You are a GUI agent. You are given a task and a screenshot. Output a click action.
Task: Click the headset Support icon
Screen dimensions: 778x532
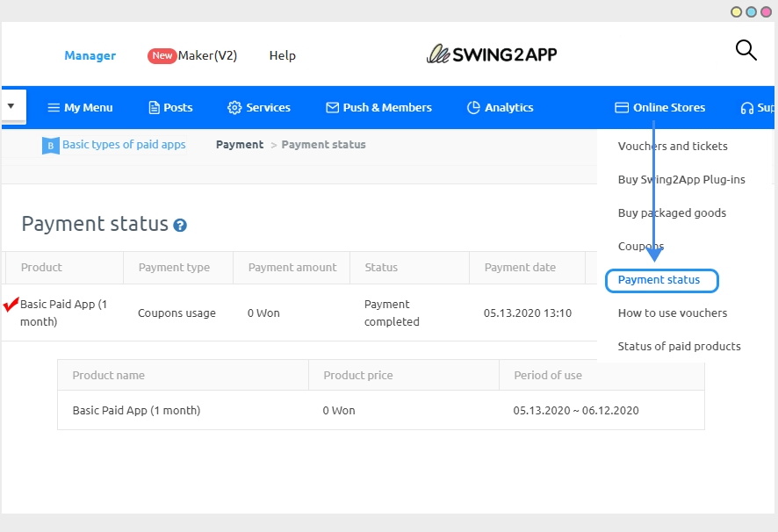(746, 108)
